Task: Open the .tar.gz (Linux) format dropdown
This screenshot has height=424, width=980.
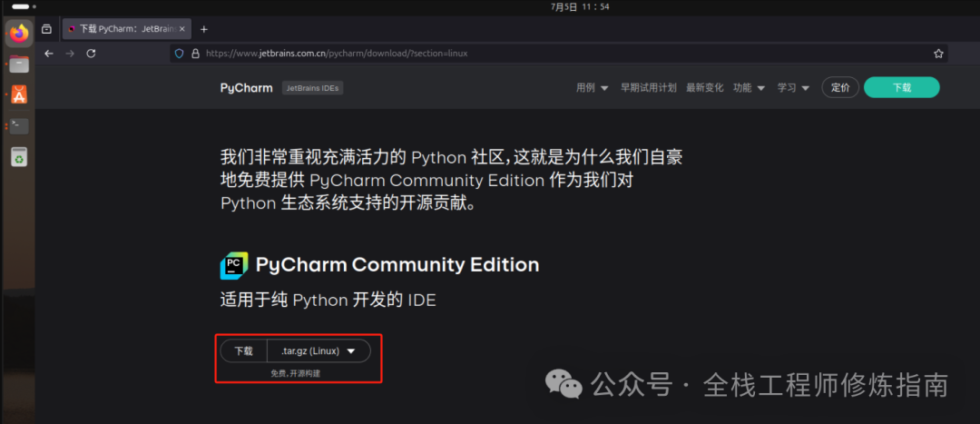Action: click(x=318, y=351)
